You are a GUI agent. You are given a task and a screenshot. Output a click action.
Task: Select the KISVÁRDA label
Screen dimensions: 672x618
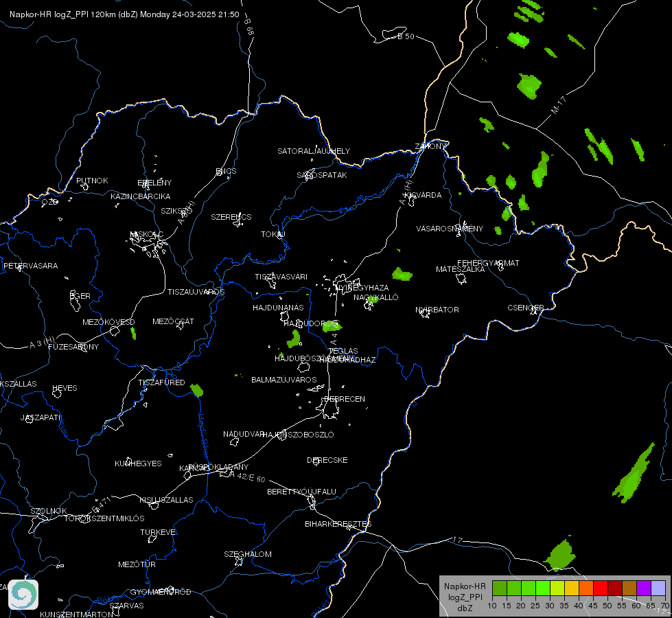[x=423, y=195]
